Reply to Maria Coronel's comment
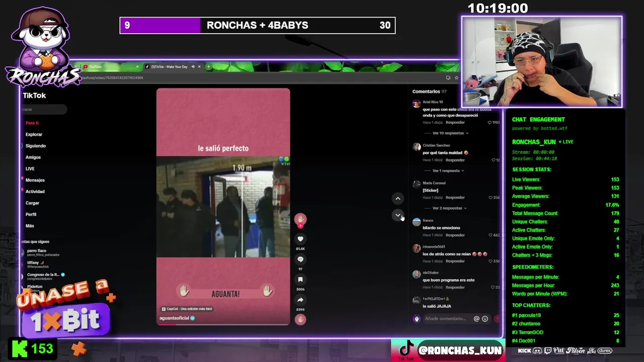Screen dimensions: 644x362 pos(455,198)
